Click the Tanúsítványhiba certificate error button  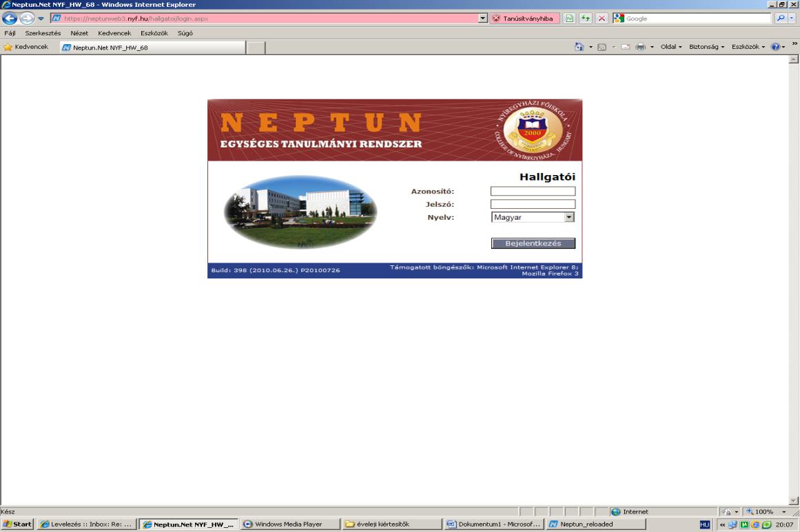(524, 19)
